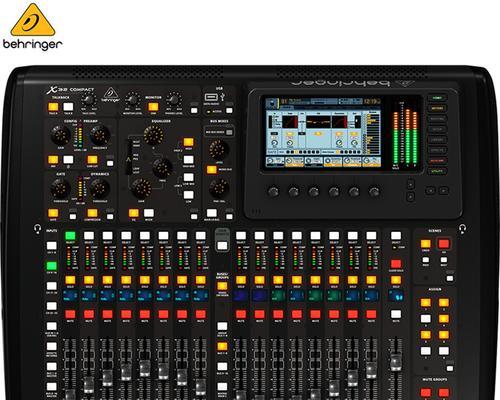Click the up arrow button beside the display
500x400 pixels.
pos(411,184)
